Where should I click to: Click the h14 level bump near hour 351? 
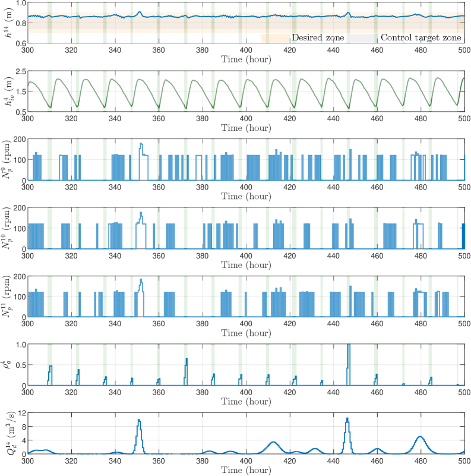140,14
